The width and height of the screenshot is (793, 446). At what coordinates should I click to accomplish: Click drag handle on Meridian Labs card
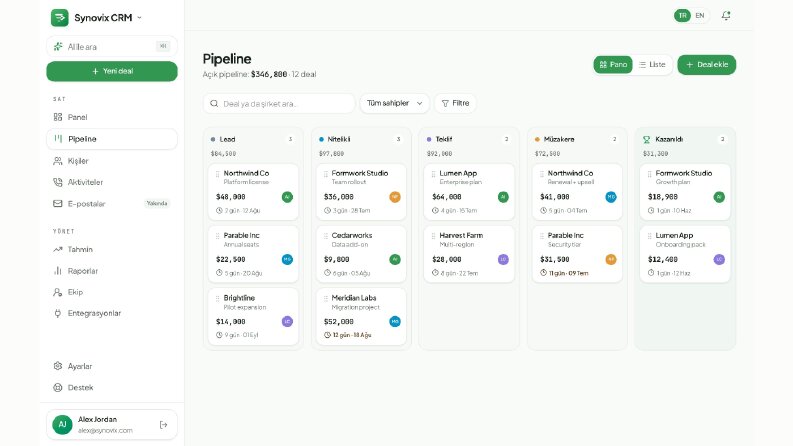pyautogui.click(x=326, y=299)
